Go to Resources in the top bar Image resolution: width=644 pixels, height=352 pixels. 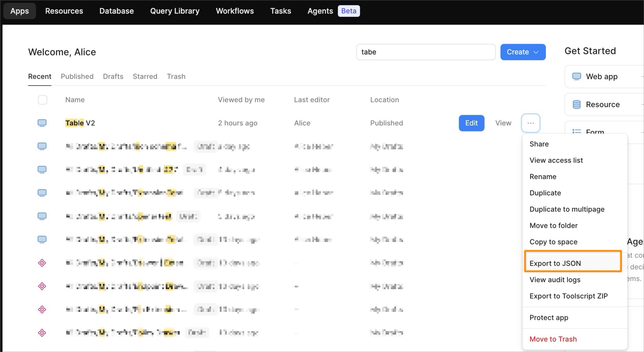(x=64, y=11)
